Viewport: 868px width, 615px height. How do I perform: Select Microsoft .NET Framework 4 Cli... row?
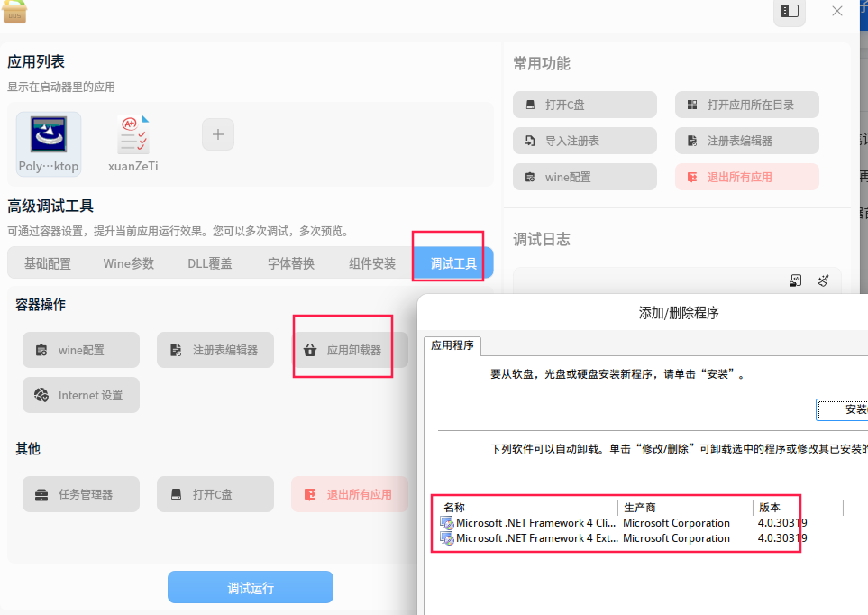(623, 522)
